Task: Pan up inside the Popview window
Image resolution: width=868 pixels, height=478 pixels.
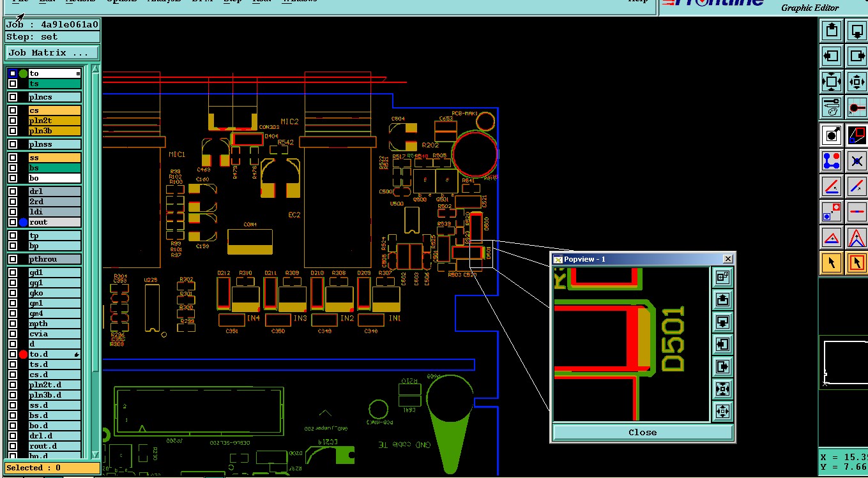Action: pos(722,299)
